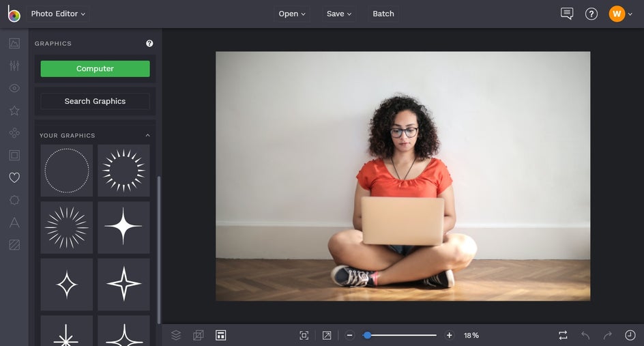Open the layers stack icon in bottom bar
Viewport: 644px width, 346px height.
[176, 335]
